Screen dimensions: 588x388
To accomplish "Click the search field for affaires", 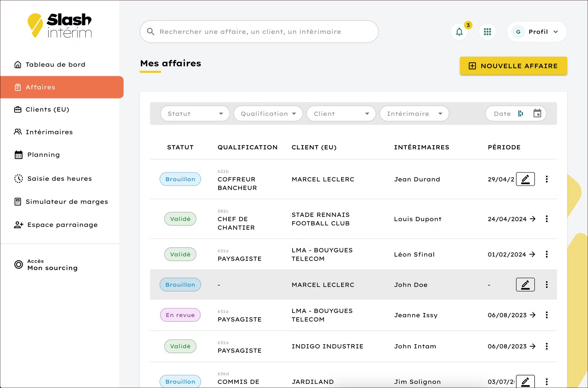I will 259,32.
